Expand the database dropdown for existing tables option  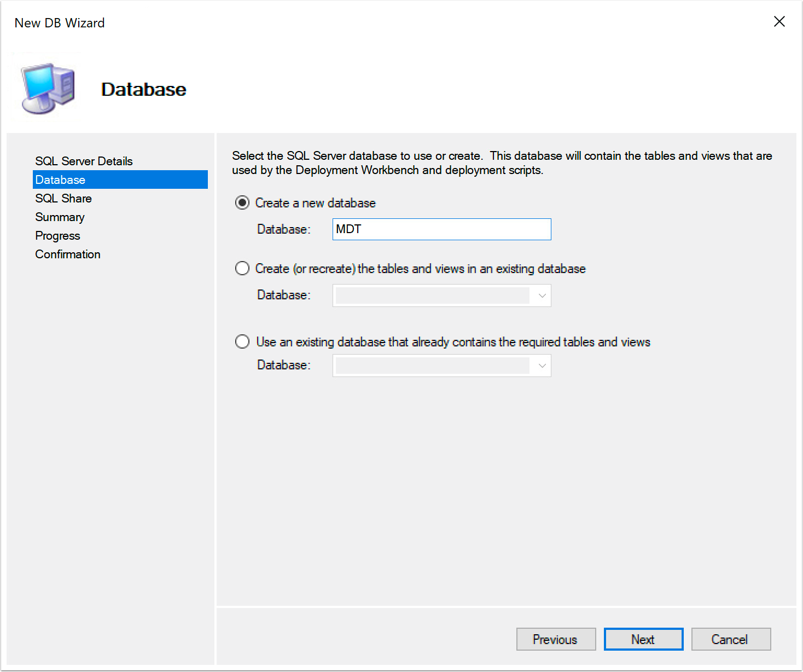click(x=542, y=365)
